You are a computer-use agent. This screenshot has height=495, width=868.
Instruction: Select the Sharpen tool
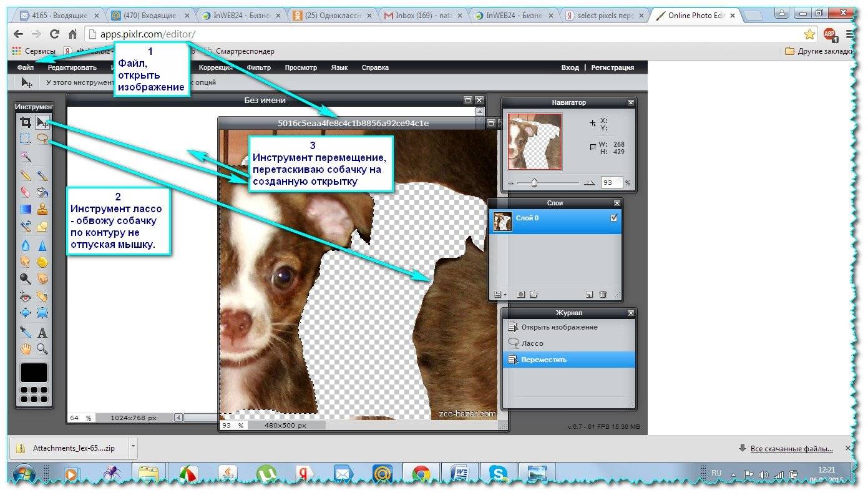click(42, 245)
